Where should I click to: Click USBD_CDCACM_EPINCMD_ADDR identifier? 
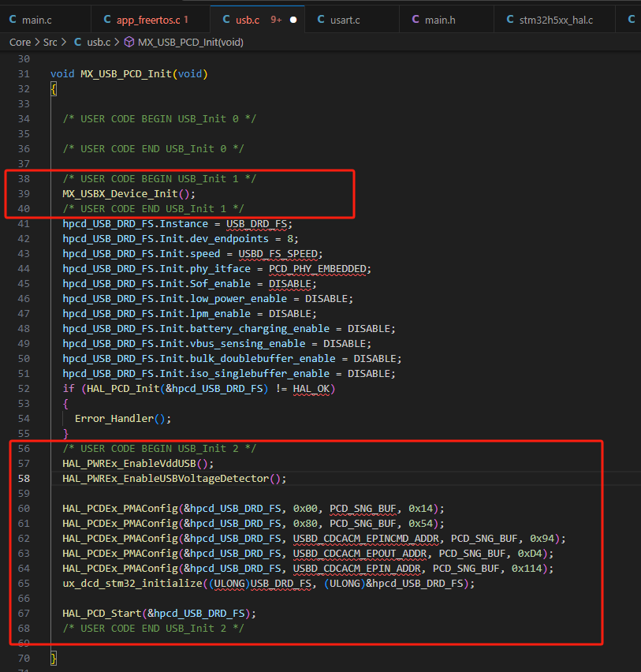pos(366,539)
